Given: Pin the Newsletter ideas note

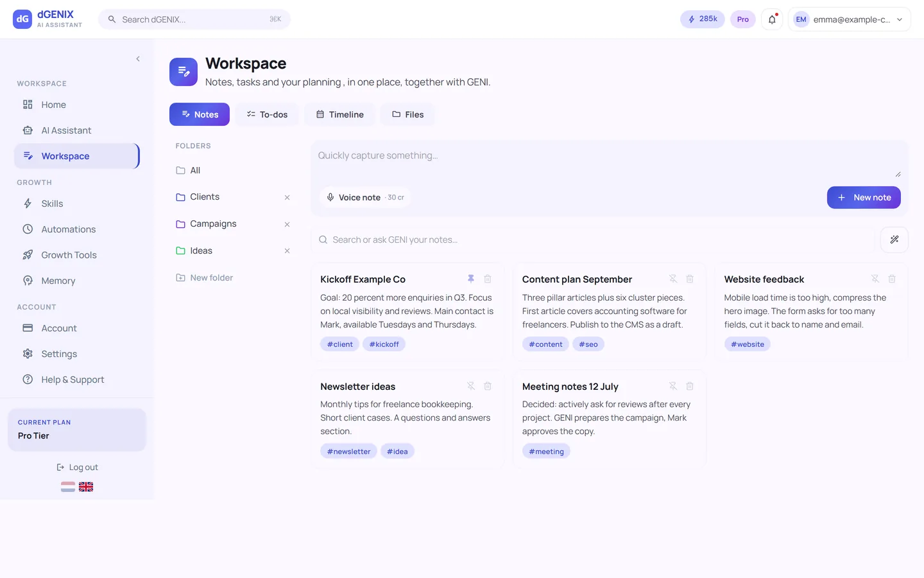Looking at the screenshot, I should click(x=471, y=386).
